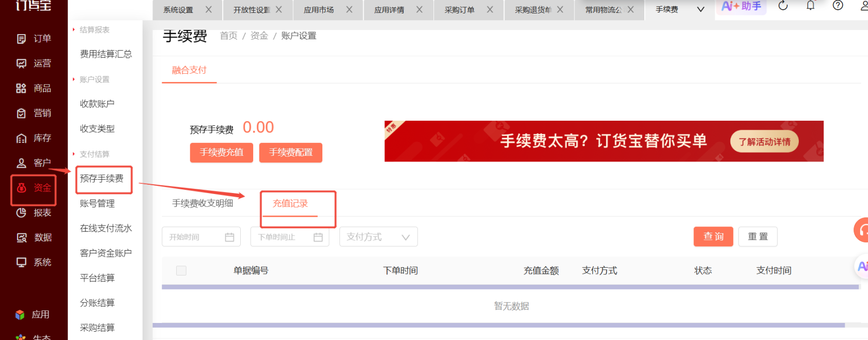This screenshot has width=868, height=340.
Task: Go to 首页 via breadcrumb
Action: pos(228,36)
